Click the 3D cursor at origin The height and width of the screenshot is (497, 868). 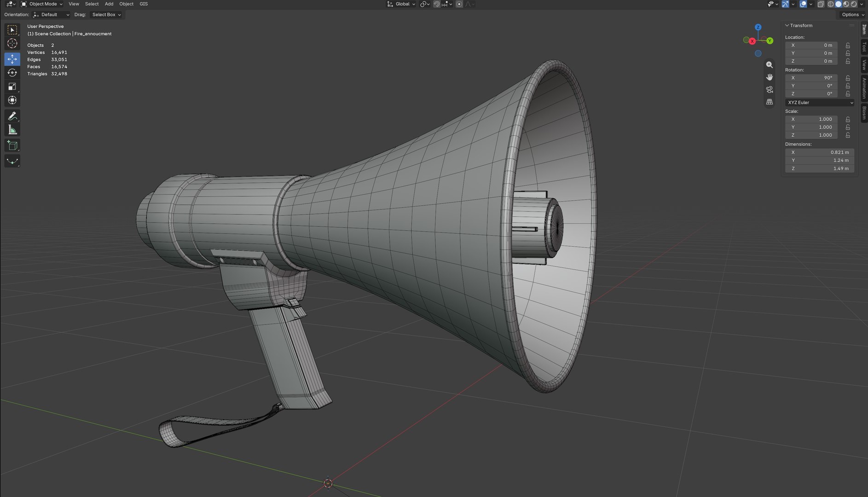pyautogui.click(x=328, y=483)
